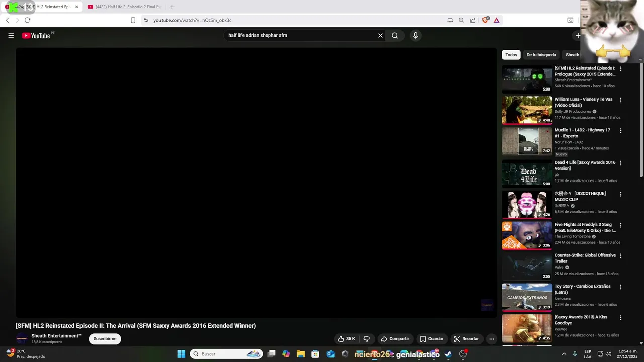The height and width of the screenshot is (362, 644).
Task: Open HL2 Reinstated Episode I Prologue thumbnail
Action: pos(527,79)
